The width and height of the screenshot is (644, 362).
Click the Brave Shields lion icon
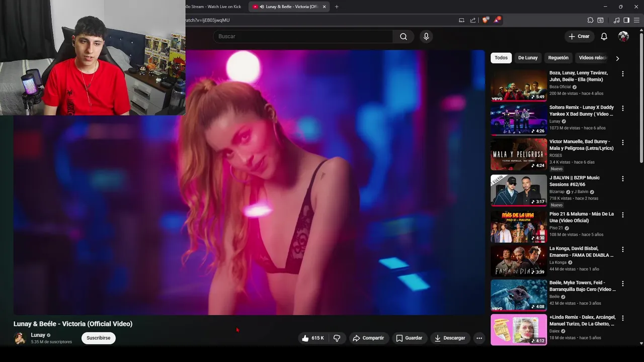click(486, 20)
